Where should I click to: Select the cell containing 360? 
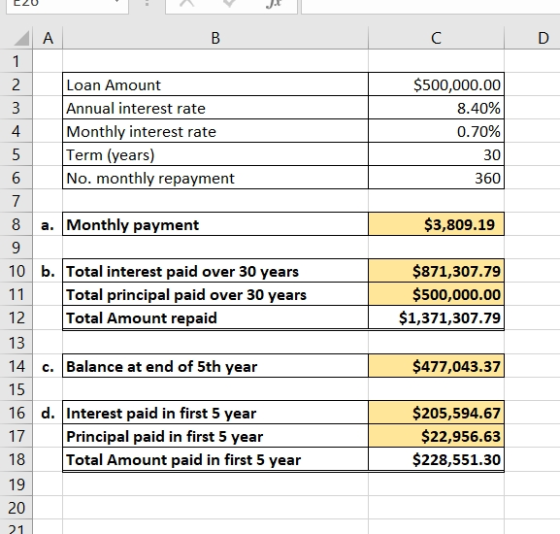(x=436, y=178)
